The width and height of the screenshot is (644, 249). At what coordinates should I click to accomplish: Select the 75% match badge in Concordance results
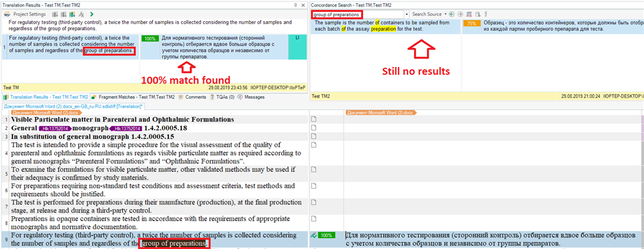(x=472, y=23)
